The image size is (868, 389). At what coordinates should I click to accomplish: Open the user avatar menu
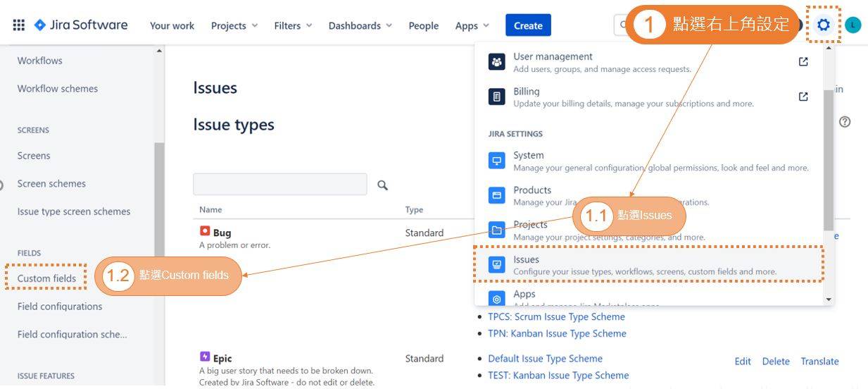pos(853,25)
